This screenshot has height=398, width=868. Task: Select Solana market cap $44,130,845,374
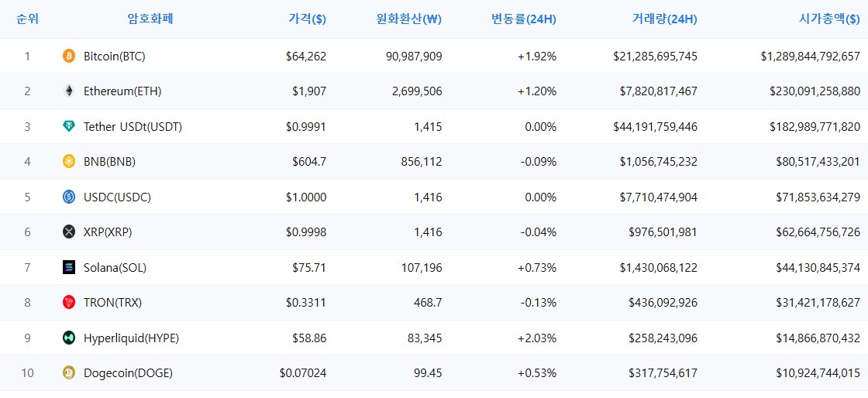[x=818, y=268]
